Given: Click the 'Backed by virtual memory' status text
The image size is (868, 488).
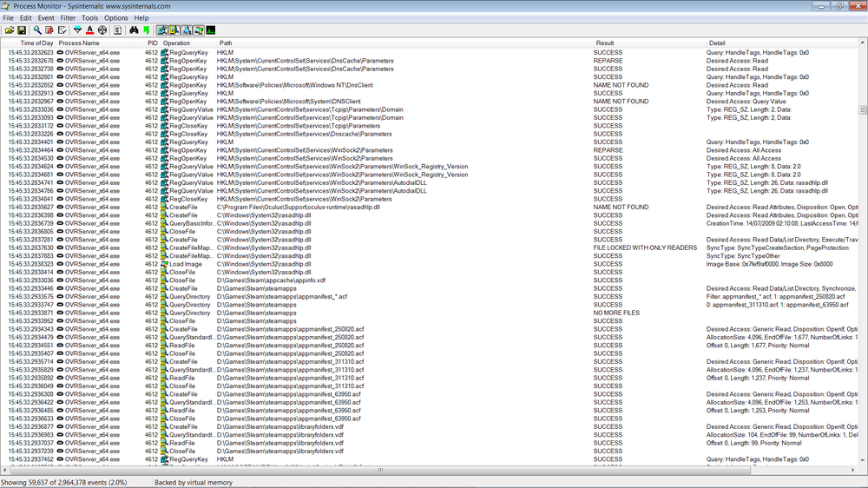Looking at the screenshot, I should [194, 483].
